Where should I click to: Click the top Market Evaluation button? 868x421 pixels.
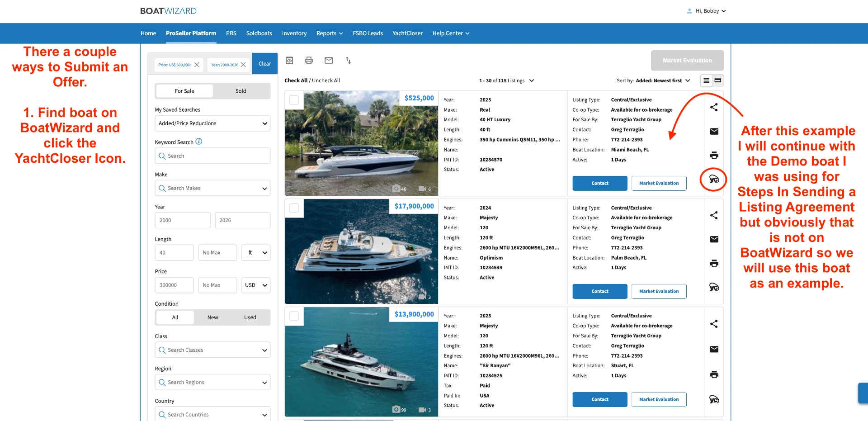(x=687, y=60)
